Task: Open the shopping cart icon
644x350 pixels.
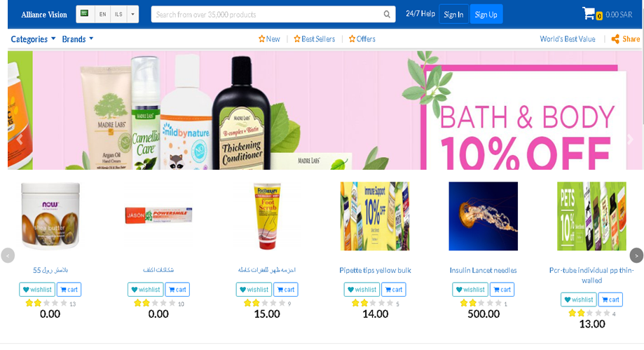Action: (589, 13)
